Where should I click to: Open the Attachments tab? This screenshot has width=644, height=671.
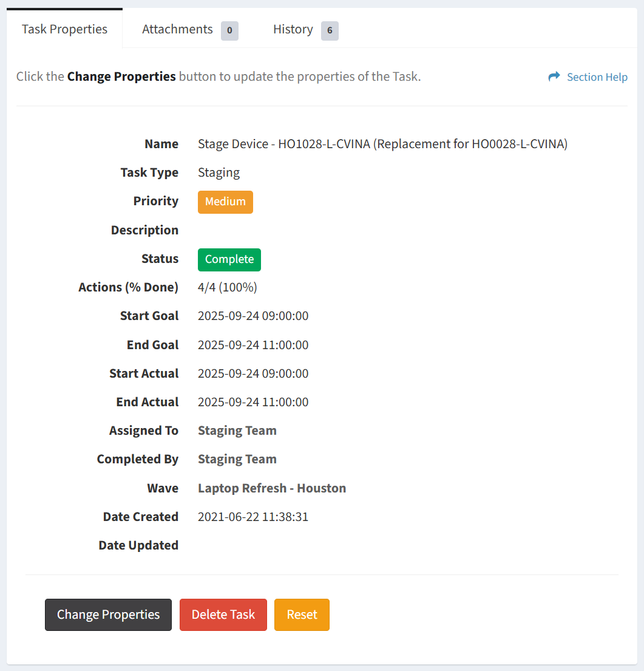(x=177, y=29)
